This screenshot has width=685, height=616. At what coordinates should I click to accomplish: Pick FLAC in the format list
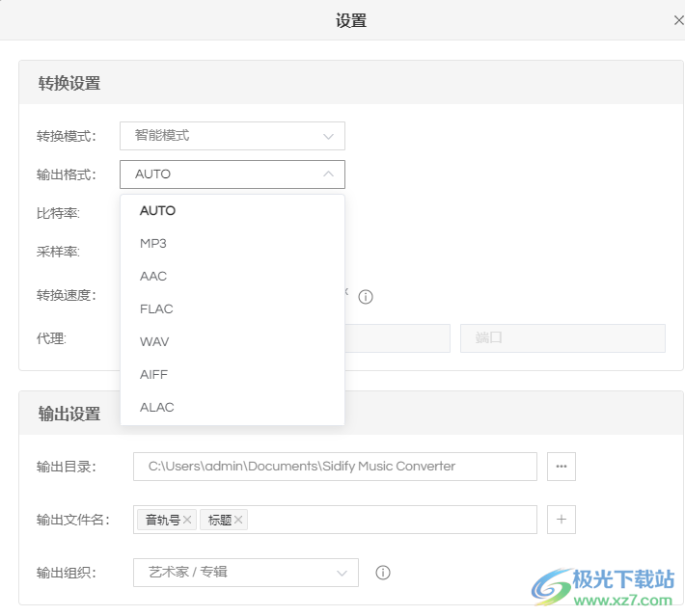point(233,308)
